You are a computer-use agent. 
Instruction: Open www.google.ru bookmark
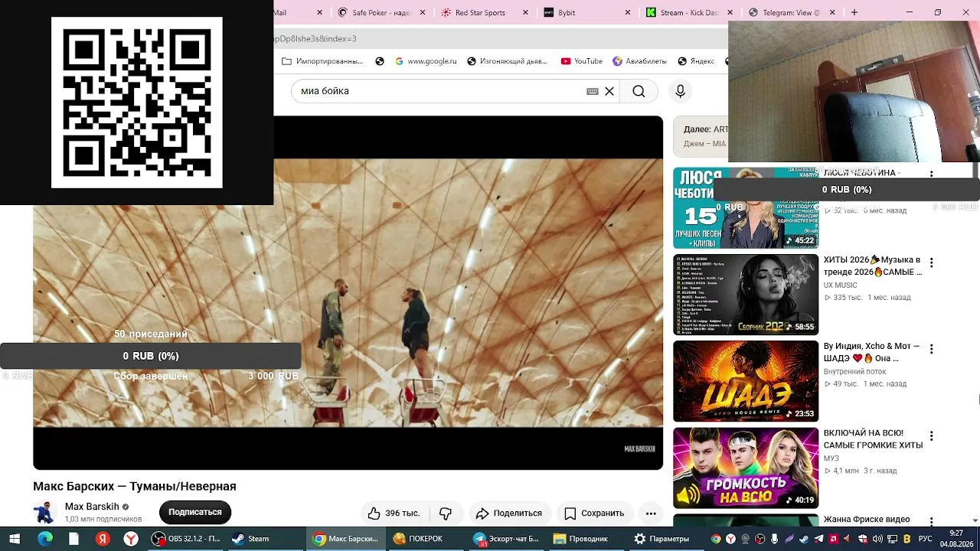pos(426,61)
